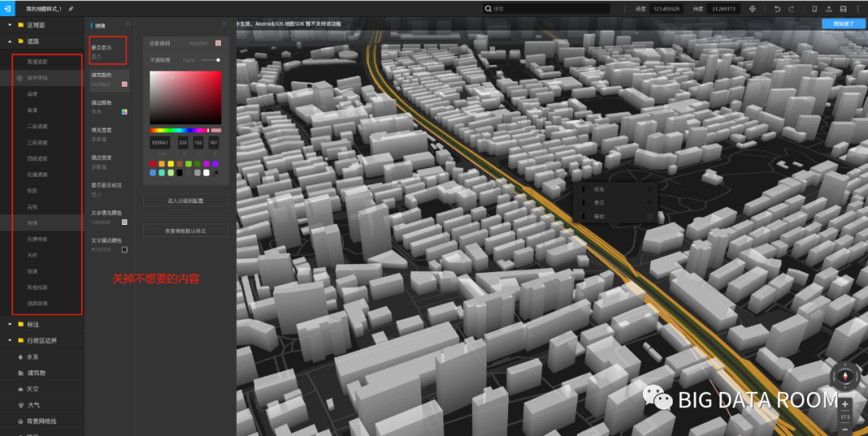Undo the last change
The image size is (868, 436).
(x=777, y=9)
